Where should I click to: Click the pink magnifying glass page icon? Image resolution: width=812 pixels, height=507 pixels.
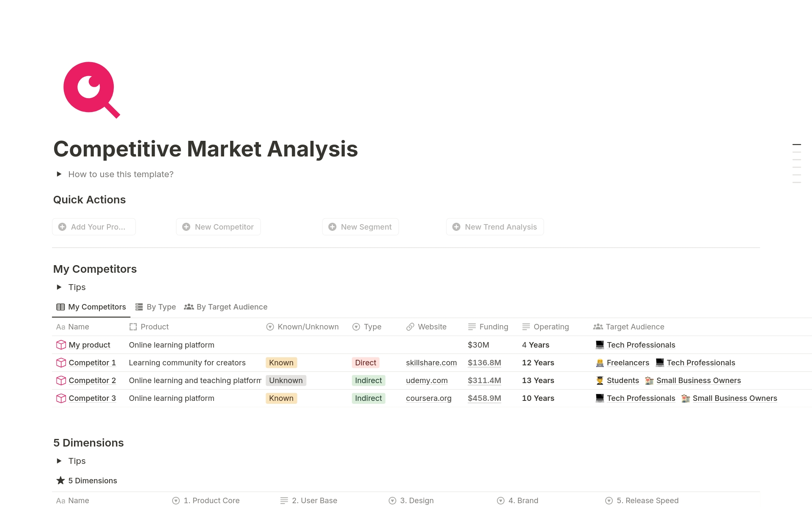click(88, 90)
